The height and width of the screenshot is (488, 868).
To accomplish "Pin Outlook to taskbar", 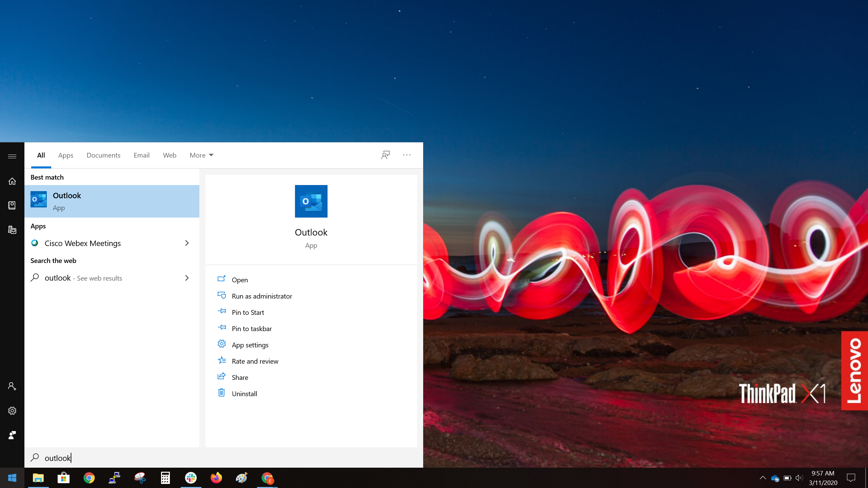I will coord(252,328).
